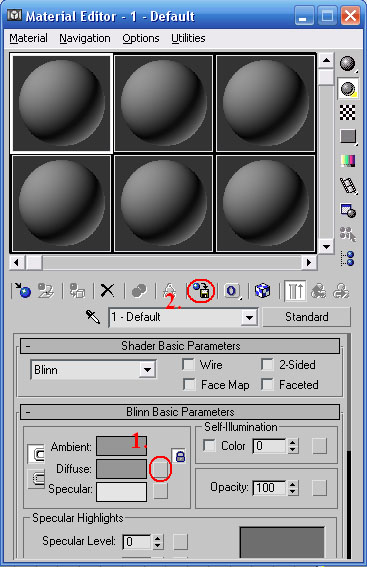This screenshot has height=567, width=367.
Task: Click the sample slots scroll down arrow
Action: (326, 247)
